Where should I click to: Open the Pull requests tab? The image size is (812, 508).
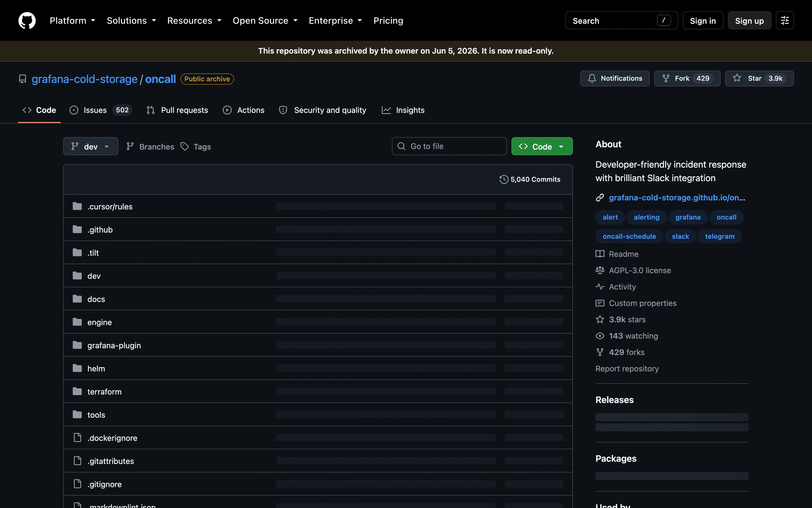[178, 110]
